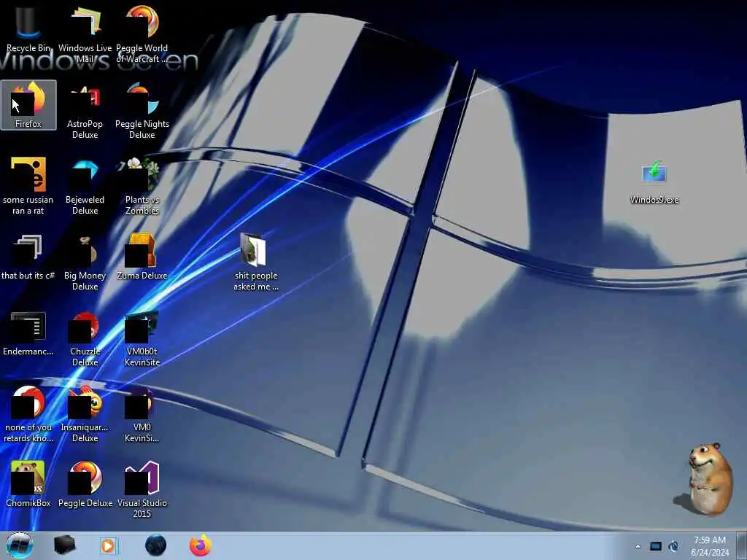Select the 'none of you...' Opera-style icon
The width and height of the screenshot is (747, 560).
pyautogui.click(x=28, y=413)
